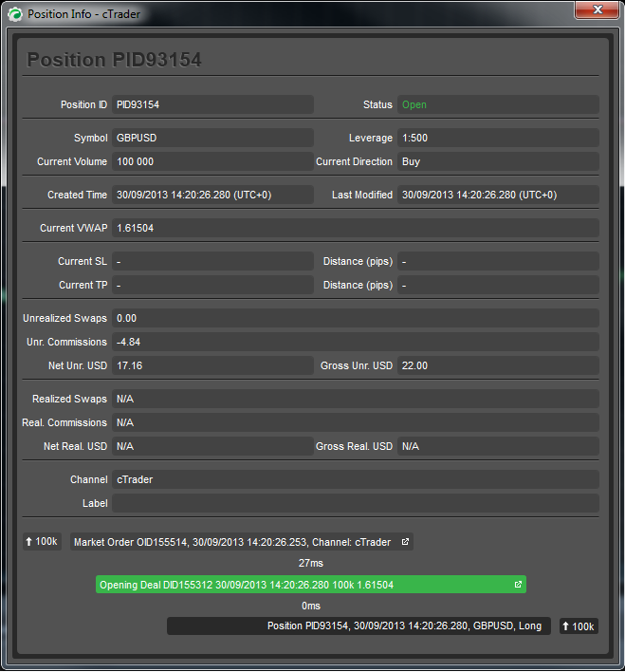Click the Distance (pips) field next to Current SL

(498, 261)
